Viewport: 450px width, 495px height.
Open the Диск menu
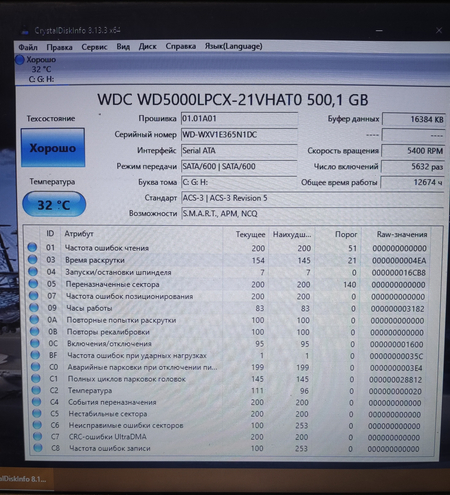(147, 47)
